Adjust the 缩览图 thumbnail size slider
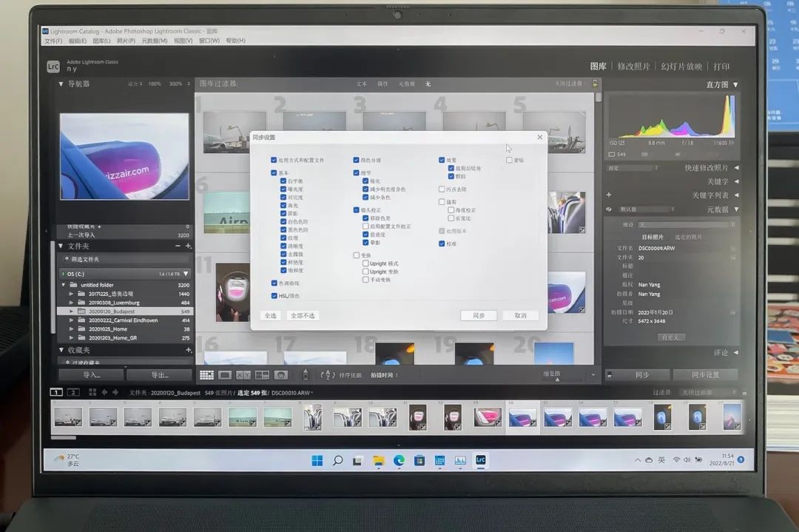Image resolution: width=799 pixels, height=532 pixels. tap(557, 380)
